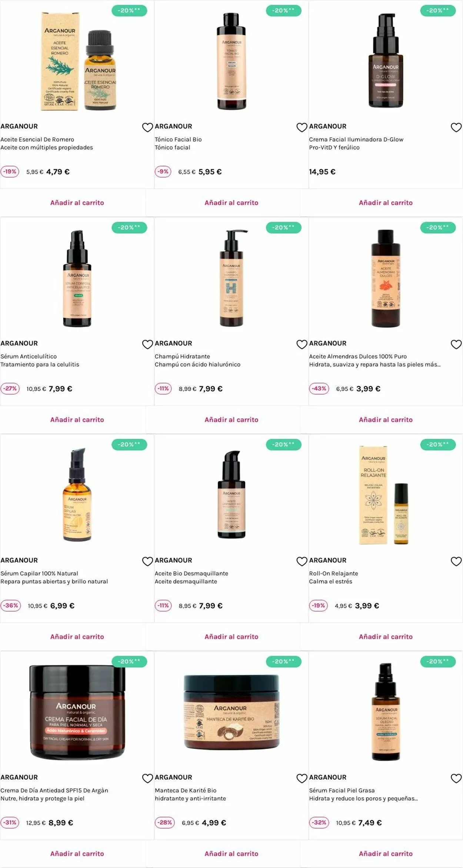View the Crema Facial De Día jar image

point(77,712)
